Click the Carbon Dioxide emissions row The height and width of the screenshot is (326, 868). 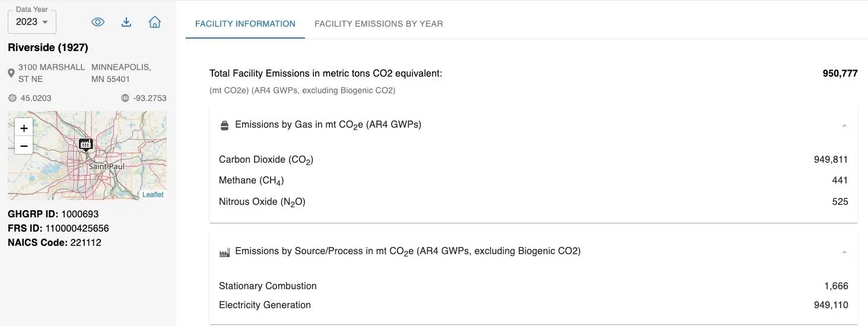point(266,160)
